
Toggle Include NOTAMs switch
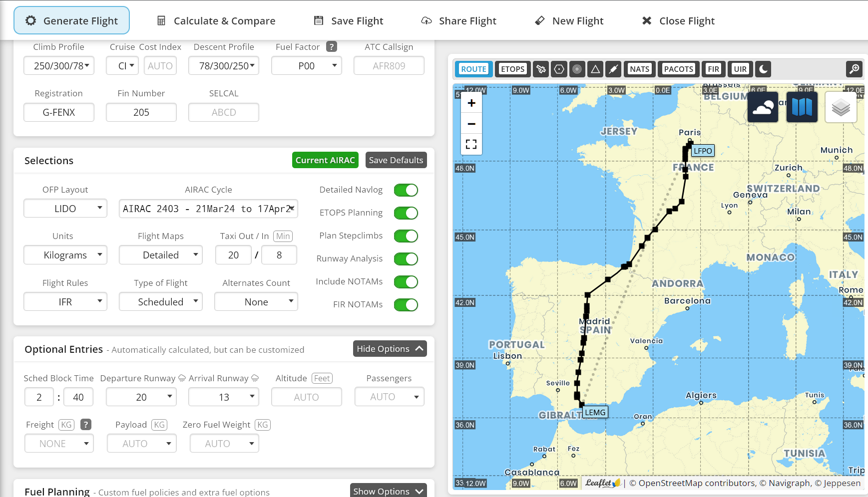click(x=406, y=282)
